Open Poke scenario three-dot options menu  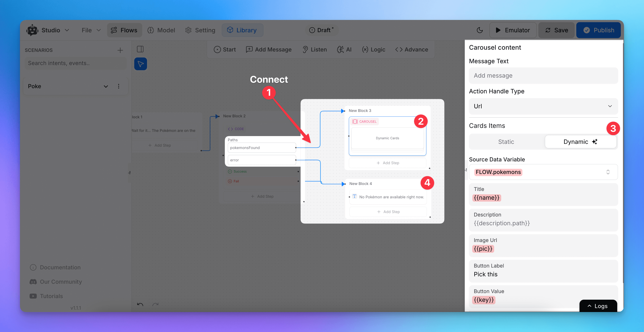118,86
